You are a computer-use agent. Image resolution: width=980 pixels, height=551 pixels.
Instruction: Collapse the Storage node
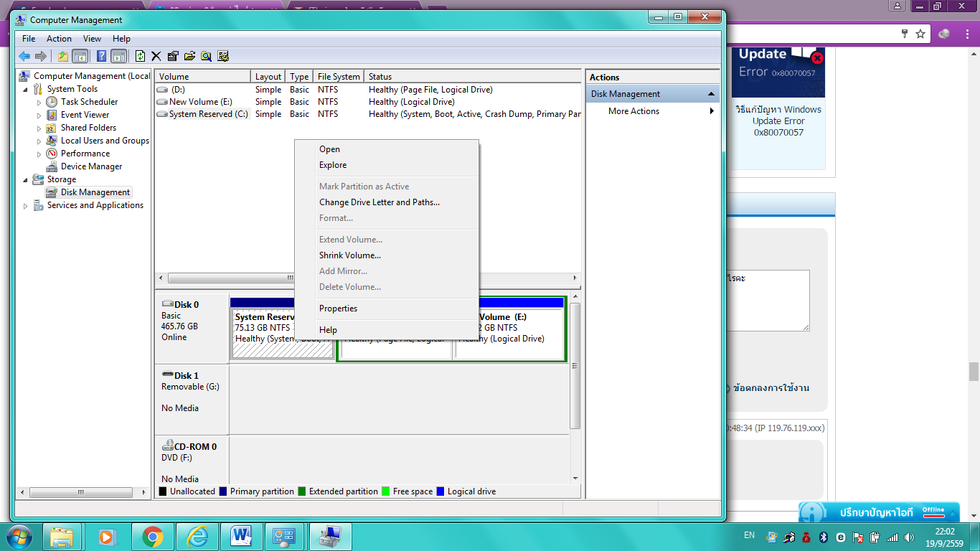27,179
